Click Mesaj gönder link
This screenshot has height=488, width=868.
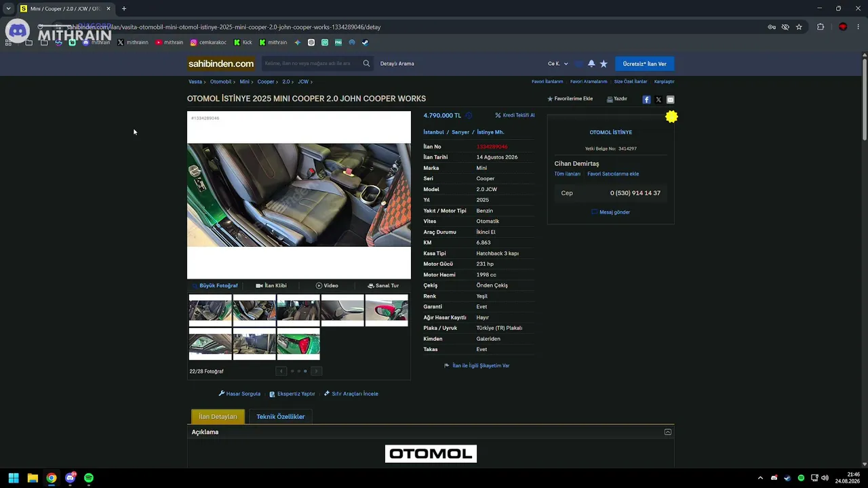tap(611, 212)
